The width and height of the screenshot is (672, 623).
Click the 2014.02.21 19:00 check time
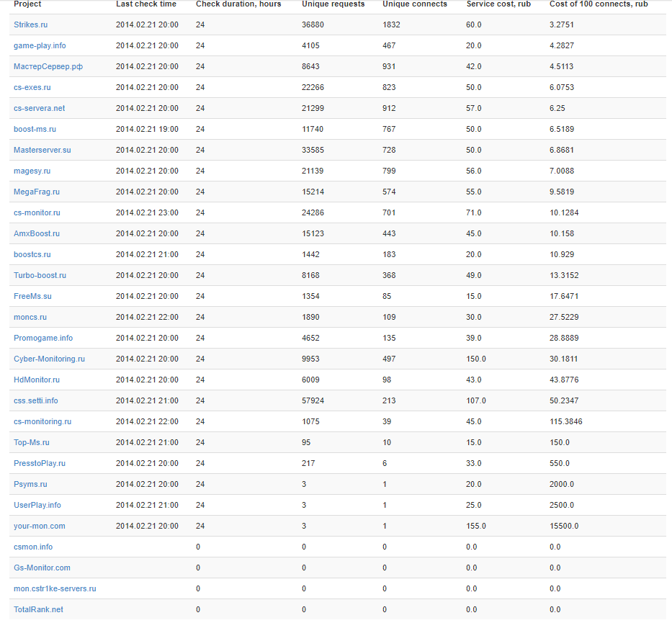147,130
